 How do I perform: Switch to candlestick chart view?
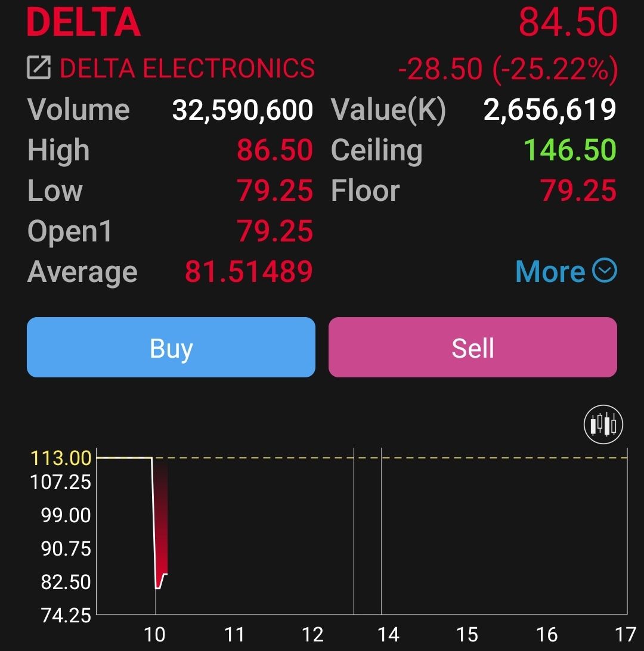603,424
